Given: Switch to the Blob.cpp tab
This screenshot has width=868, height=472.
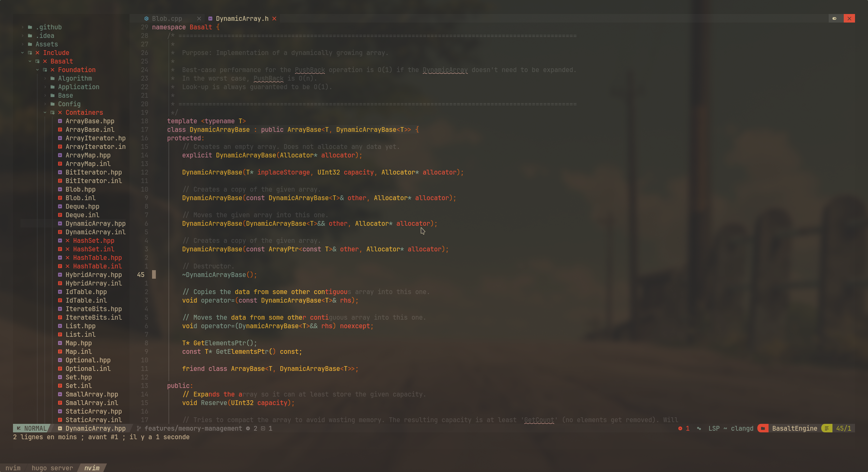Looking at the screenshot, I should 167,18.
